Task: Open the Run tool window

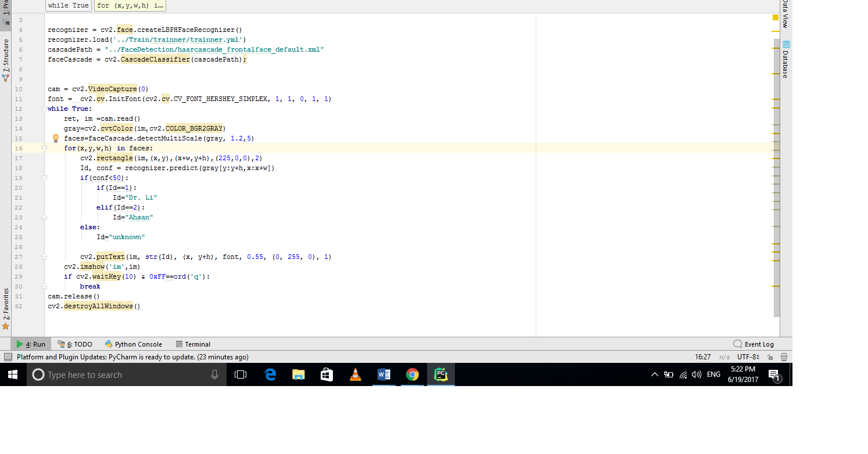Action: point(31,344)
